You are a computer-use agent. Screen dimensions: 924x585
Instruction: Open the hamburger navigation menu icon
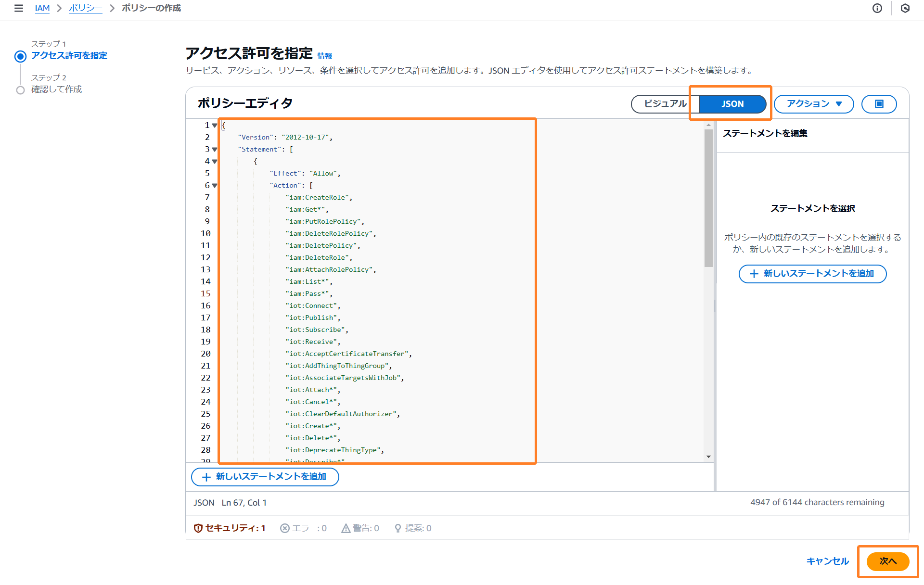pyautogui.click(x=19, y=8)
